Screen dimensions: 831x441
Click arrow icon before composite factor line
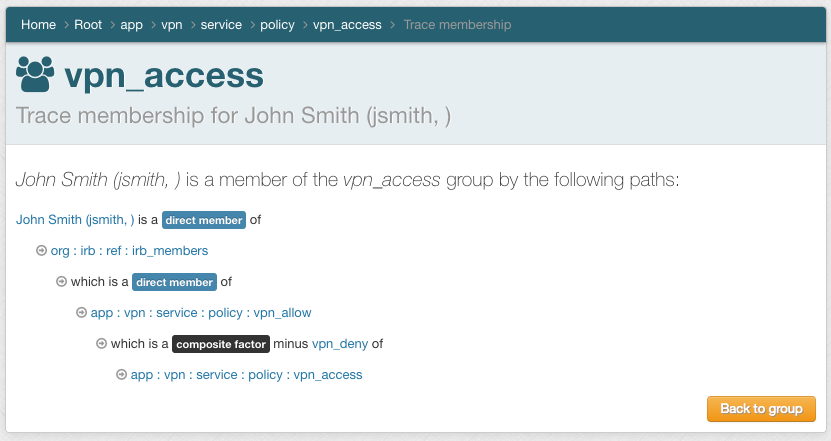point(102,344)
